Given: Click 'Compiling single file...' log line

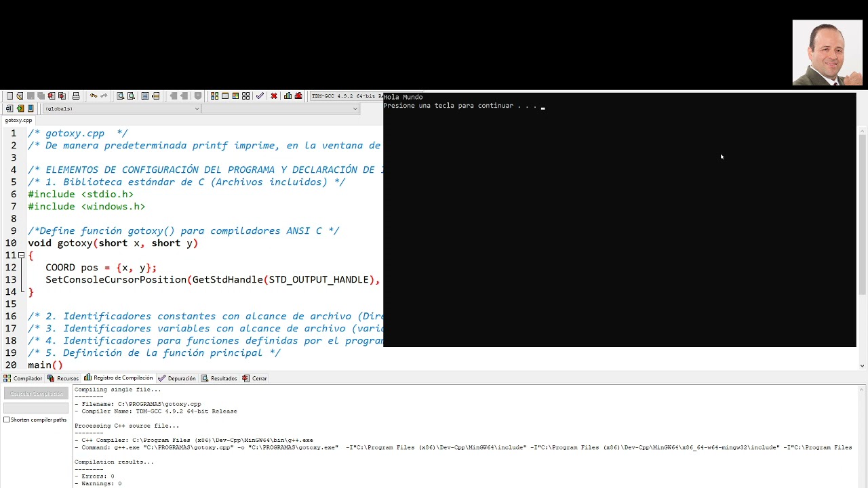Looking at the screenshot, I should (117, 390).
